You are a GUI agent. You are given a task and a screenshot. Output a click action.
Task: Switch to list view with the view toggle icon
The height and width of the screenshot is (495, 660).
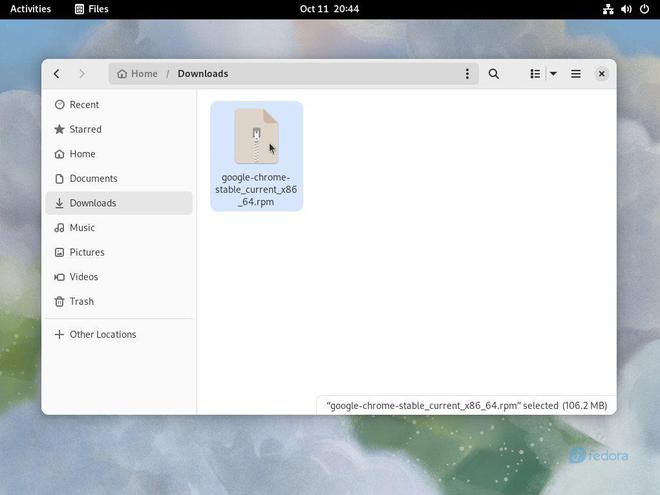535,74
